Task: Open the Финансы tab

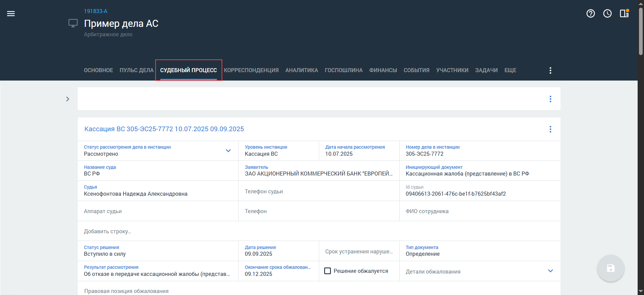Action: 383,70
